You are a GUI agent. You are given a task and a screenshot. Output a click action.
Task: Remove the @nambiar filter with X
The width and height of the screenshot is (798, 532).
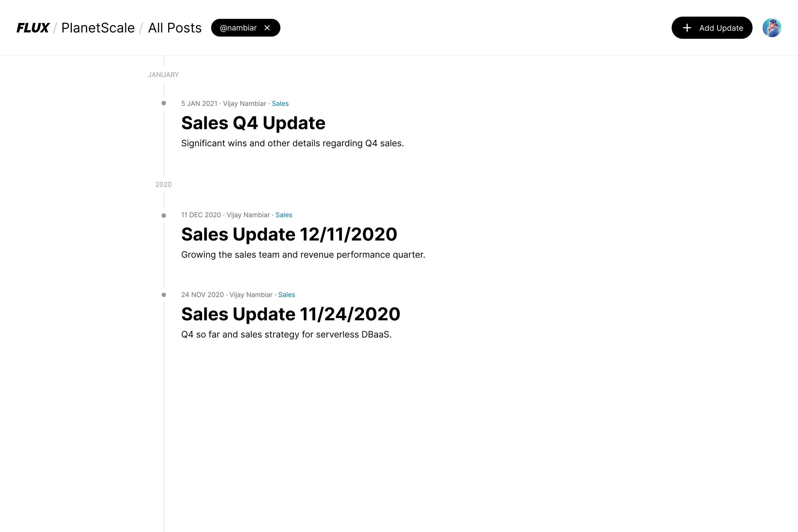pos(267,28)
